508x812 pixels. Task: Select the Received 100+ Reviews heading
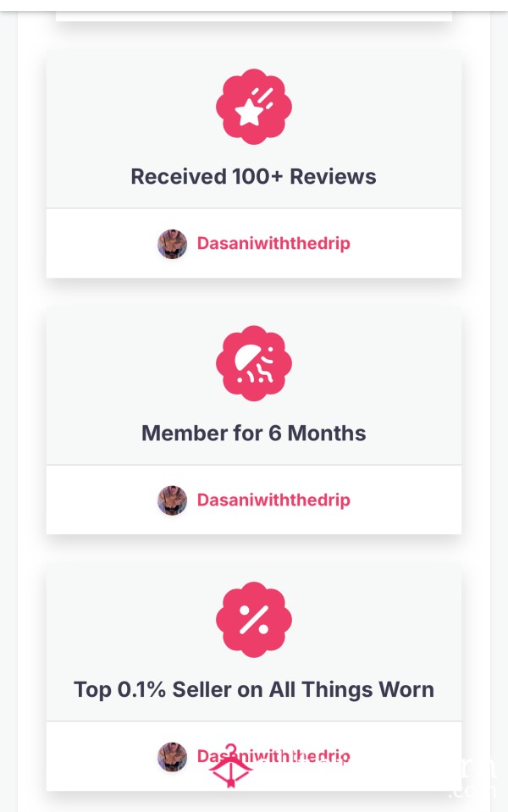pyautogui.click(x=254, y=177)
